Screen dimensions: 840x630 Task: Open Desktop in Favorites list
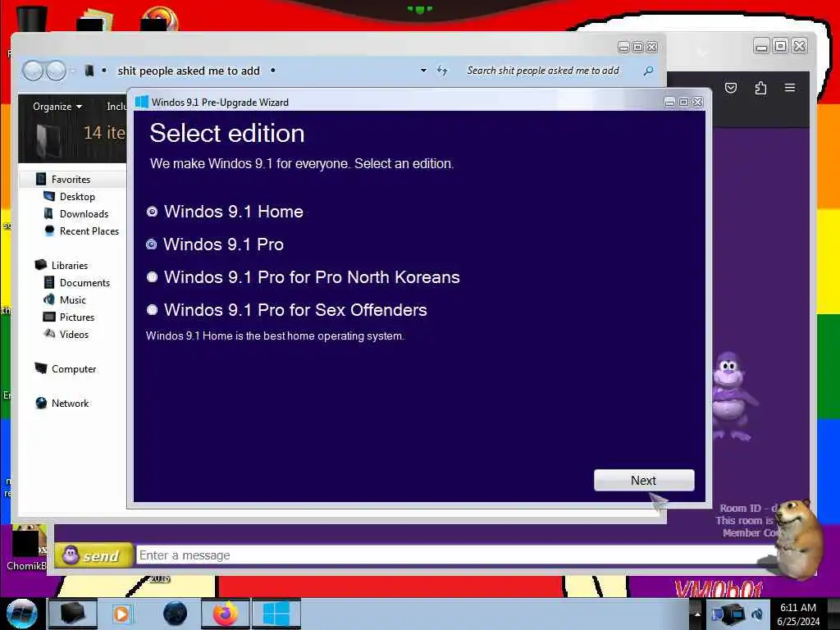tap(77, 197)
